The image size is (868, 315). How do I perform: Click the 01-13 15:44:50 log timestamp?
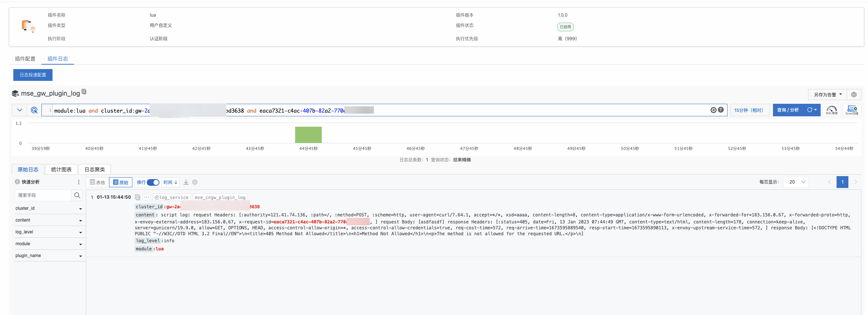point(114,197)
